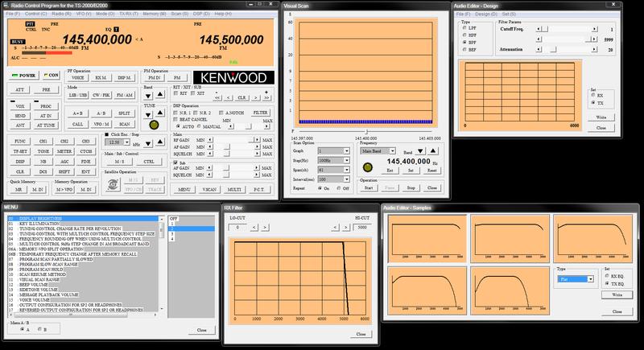The height and width of the screenshot is (350, 644).
Task: Select the MANUAL radio button in DSP Operation
Action: point(199,126)
